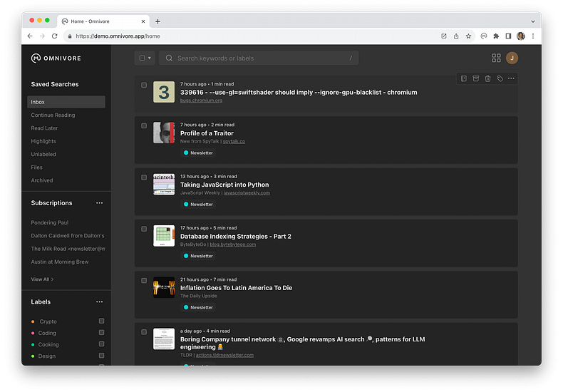The width and height of the screenshot is (563, 392).
Task: Open Labels more options ellipsis
Action: pos(100,302)
